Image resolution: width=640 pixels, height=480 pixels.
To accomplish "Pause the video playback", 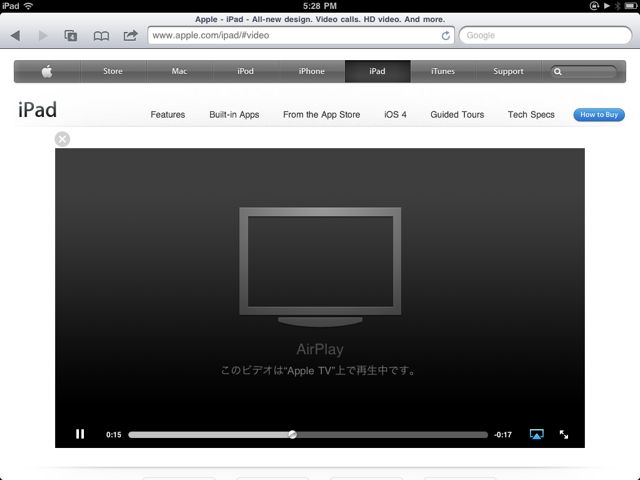I will click(x=80, y=434).
